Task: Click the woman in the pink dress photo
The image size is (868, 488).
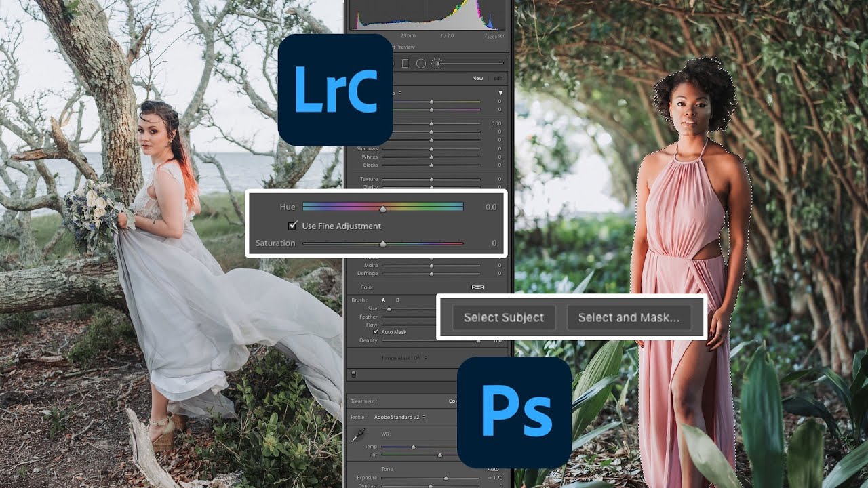Action: pyautogui.click(x=691, y=244)
